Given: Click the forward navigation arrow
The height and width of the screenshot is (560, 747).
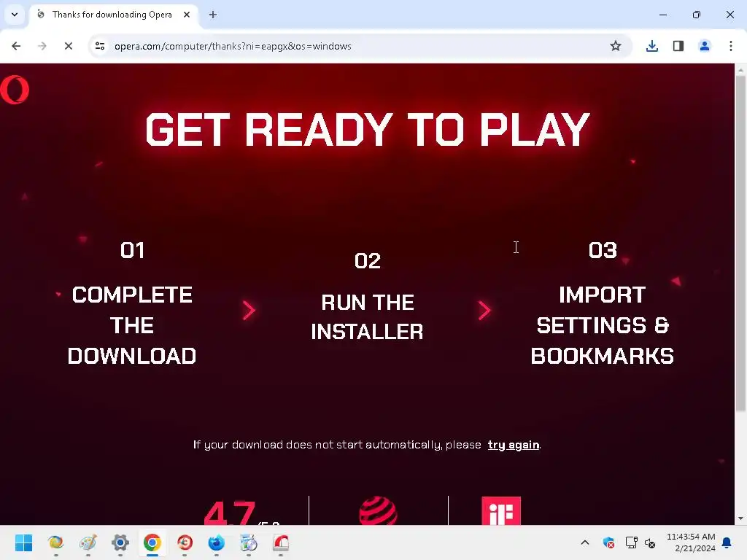Looking at the screenshot, I should 42,46.
